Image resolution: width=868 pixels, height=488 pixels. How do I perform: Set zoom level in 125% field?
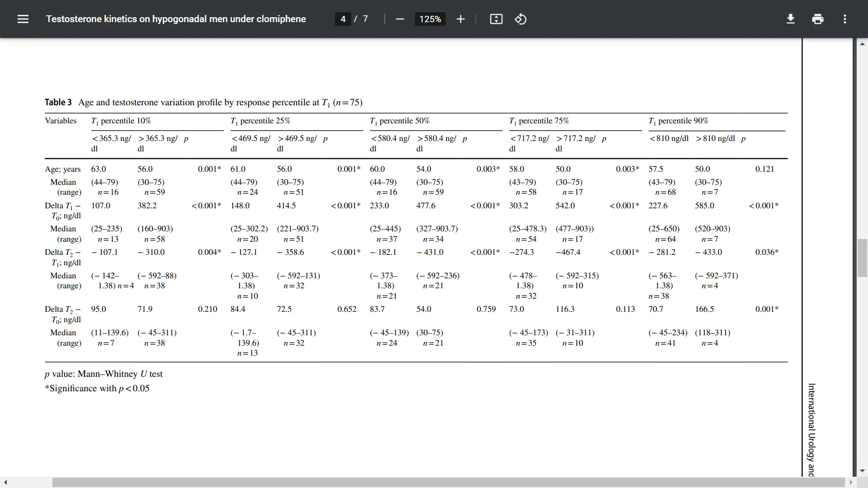click(430, 19)
